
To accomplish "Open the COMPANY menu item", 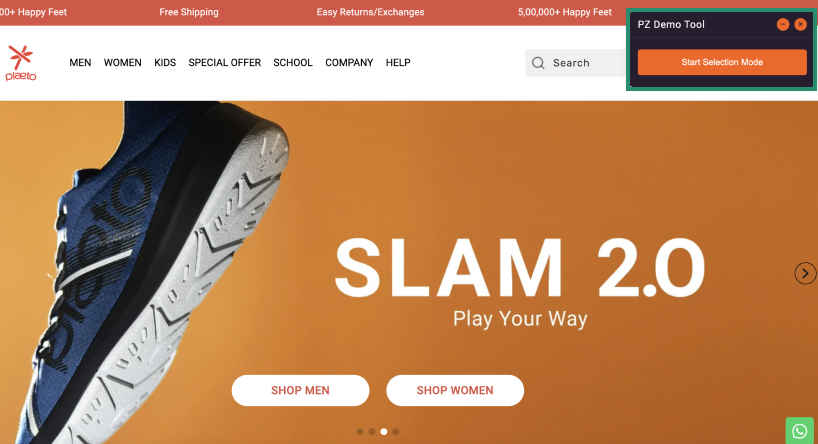I will (349, 63).
